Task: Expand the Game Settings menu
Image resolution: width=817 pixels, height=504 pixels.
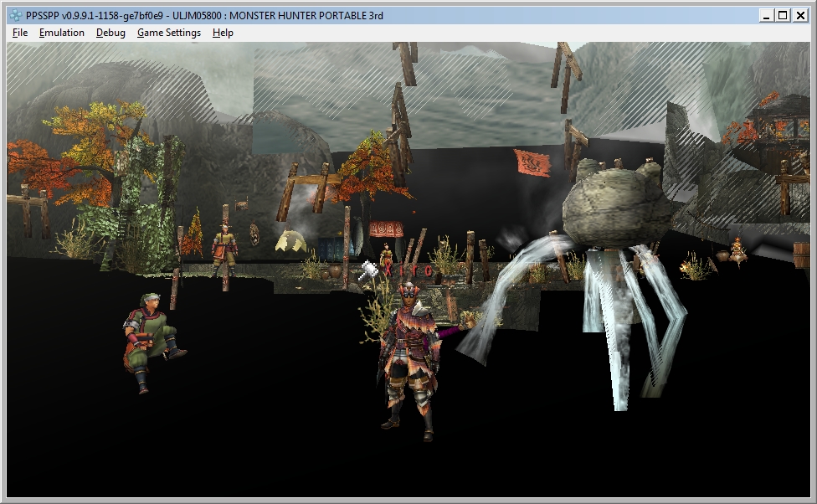Action: (169, 33)
